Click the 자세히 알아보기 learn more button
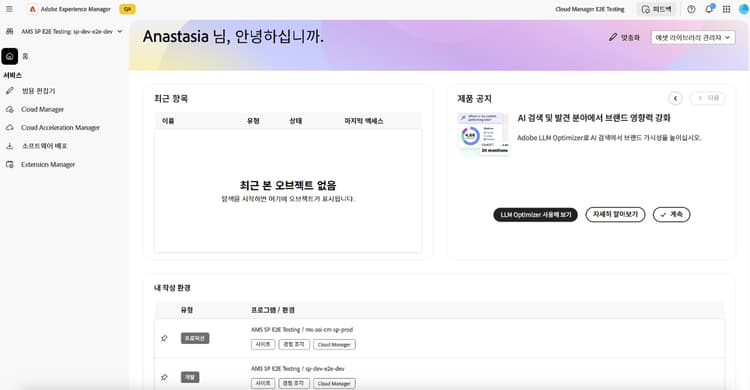 [615, 214]
